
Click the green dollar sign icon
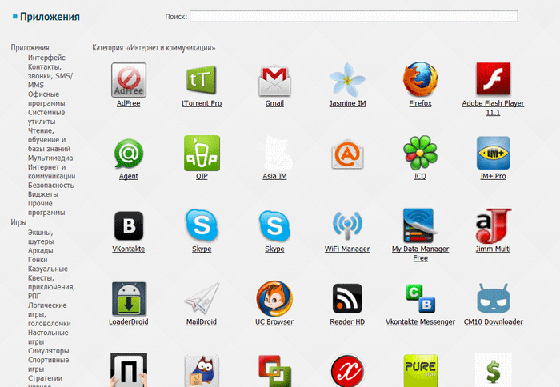coord(493,371)
